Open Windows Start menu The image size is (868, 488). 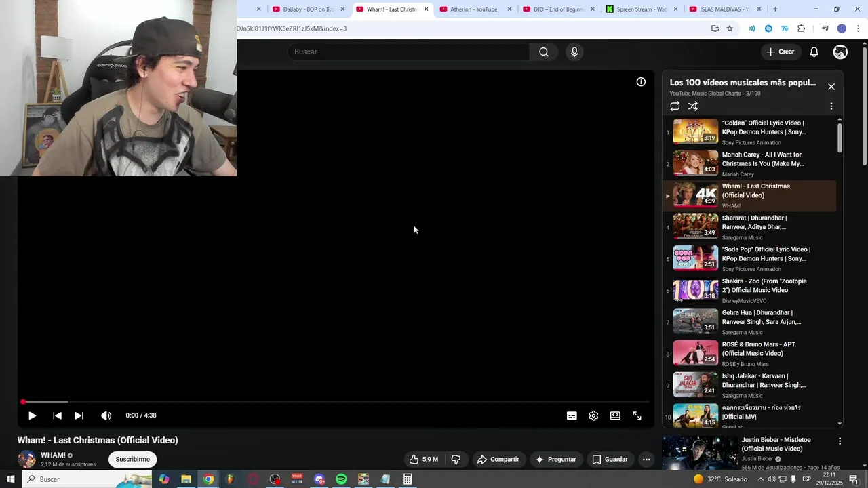(x=11, y=479)
